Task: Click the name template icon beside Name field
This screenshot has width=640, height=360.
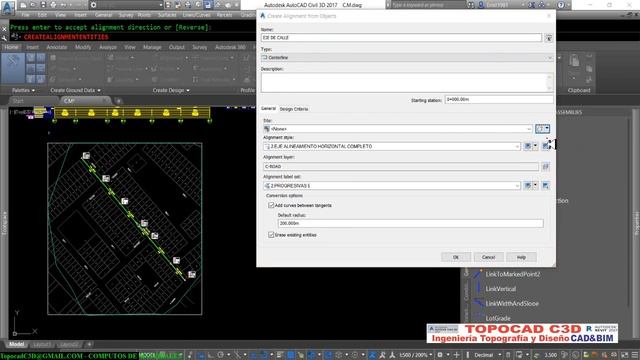Action: 549,38
